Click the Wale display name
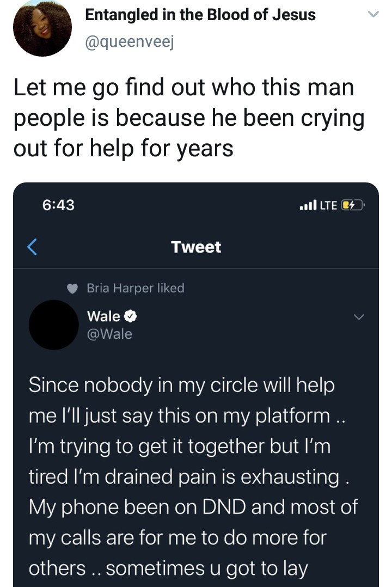 [x=103, y=316]
